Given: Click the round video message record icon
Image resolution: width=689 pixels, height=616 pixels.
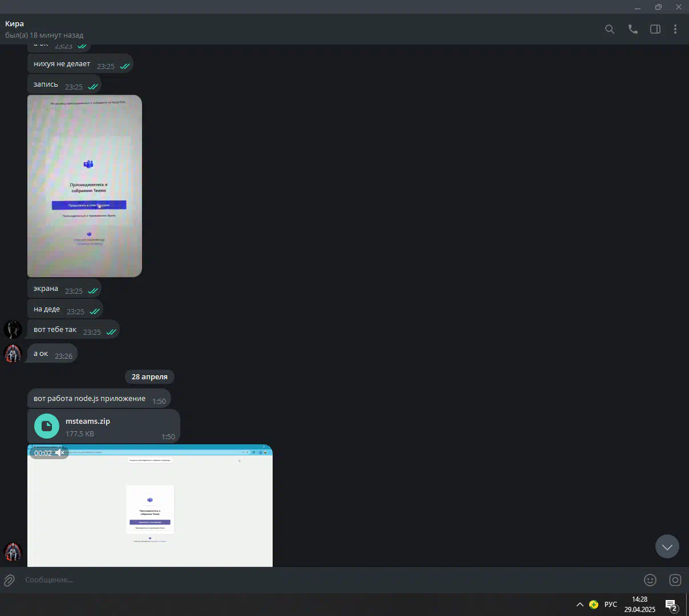Looking at the screenshot, I should [x=675, y=580].
